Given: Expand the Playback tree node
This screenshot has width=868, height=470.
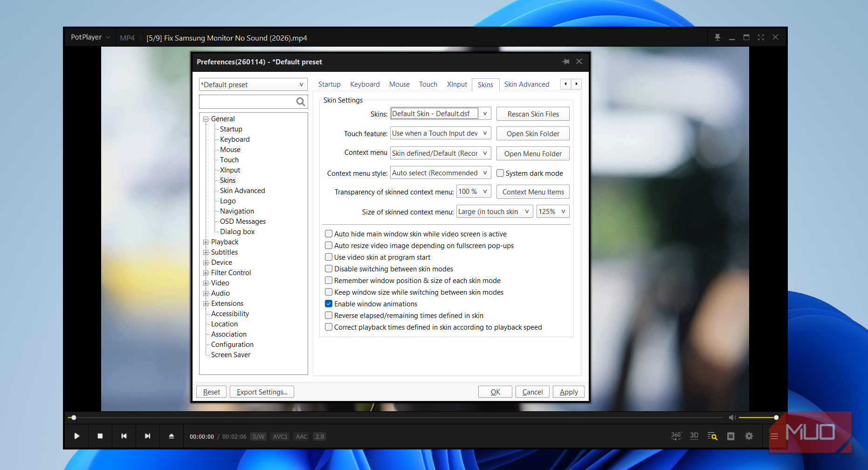Looking at the screenshot, I should [x=206, y=242].
